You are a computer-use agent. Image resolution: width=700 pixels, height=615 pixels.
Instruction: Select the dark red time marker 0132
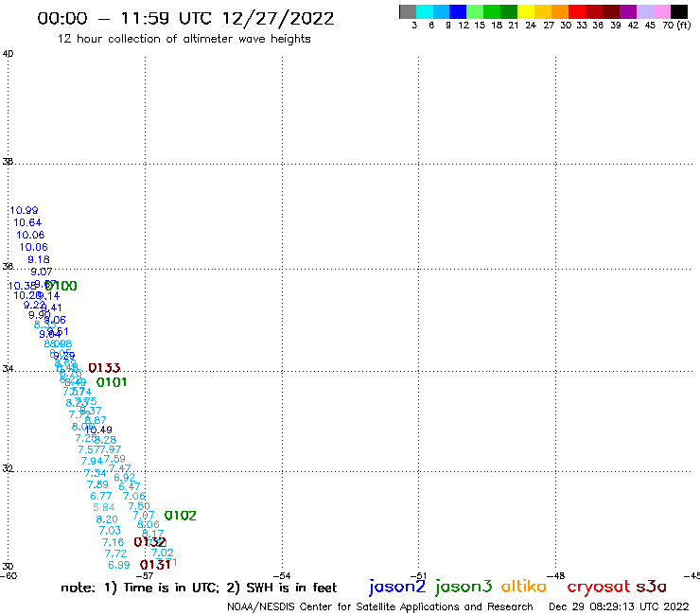[x=150, y=542]
